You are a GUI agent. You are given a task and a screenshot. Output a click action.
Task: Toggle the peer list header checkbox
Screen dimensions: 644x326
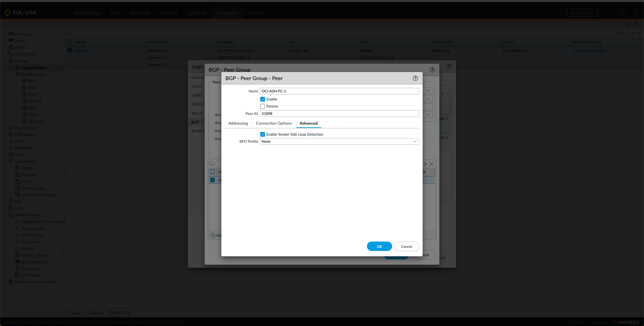click(212, 172)
